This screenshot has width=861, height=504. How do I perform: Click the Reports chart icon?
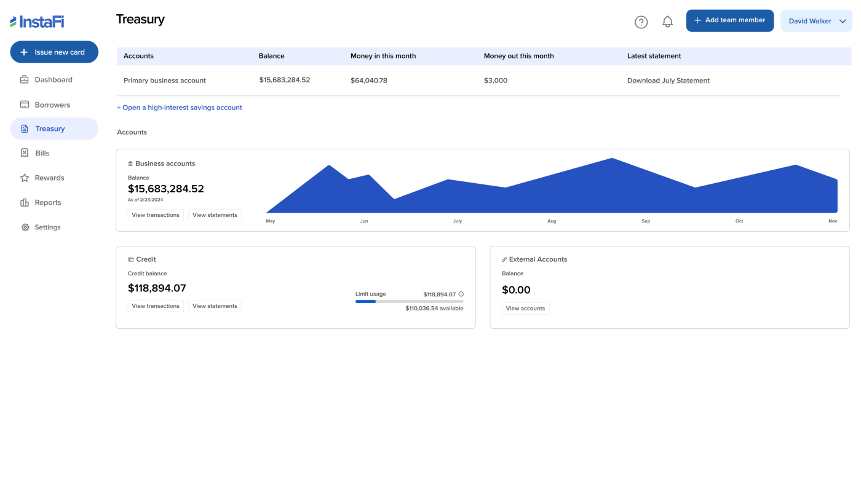tap(25, 203)
